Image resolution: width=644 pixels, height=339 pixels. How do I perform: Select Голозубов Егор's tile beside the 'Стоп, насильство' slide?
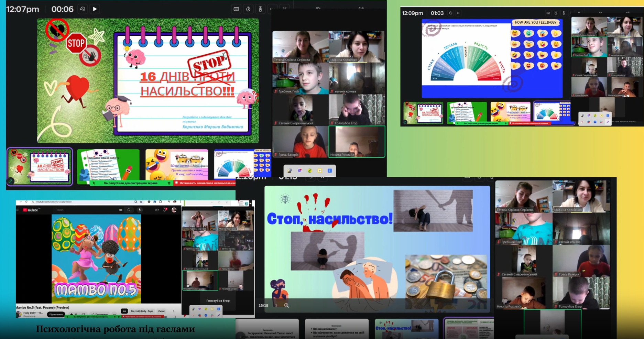pyautogui.click(x=581, y=293)
